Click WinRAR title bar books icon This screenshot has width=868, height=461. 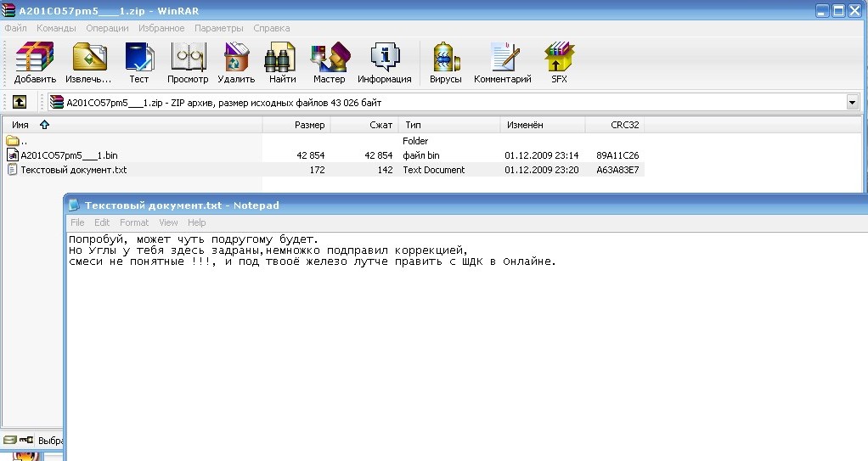(8, 10)
